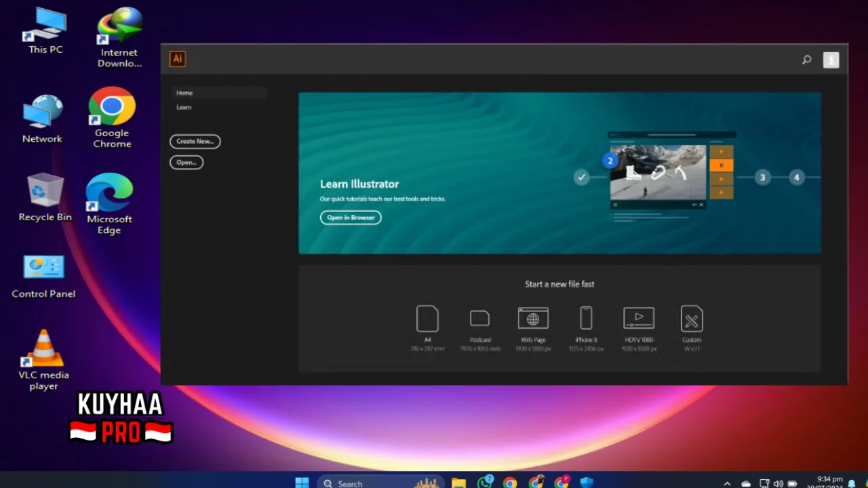This screenshot has width=868, height=488.
Task: Click the Create New... button
Action: point(195,141)
